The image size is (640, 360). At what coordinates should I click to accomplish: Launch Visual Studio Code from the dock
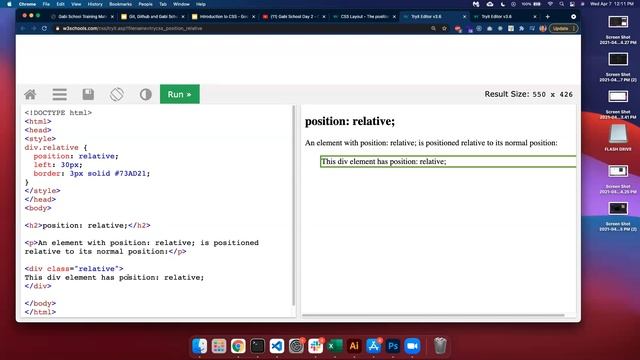click(x=277, y=346)
